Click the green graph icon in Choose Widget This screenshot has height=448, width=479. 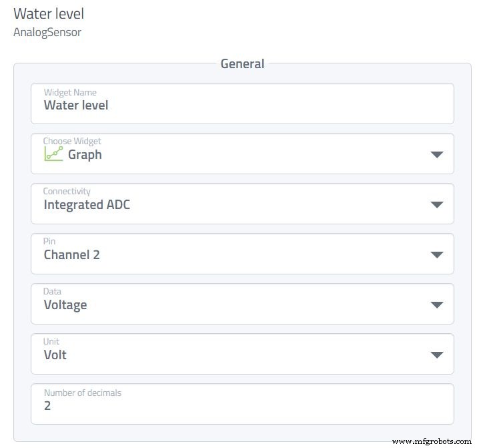point(53,154)
